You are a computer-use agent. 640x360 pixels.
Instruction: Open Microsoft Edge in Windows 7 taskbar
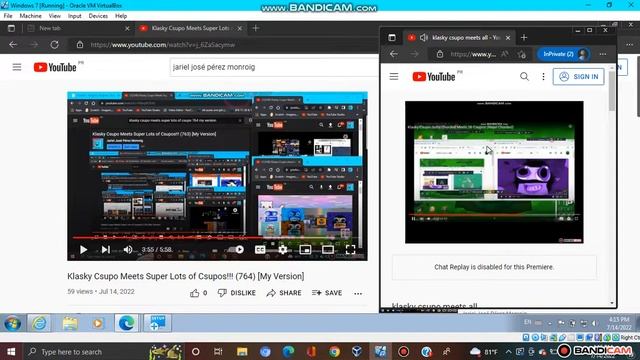[x=127, y=323]
